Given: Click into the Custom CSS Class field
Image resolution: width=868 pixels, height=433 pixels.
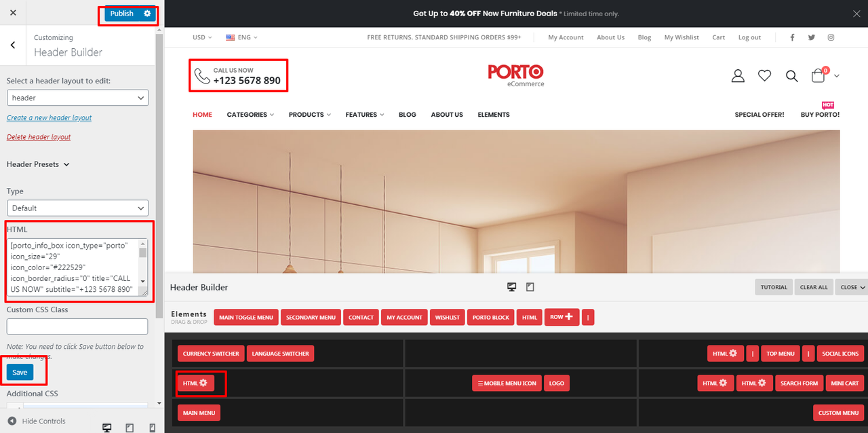Looking at the screenshot, I should tap(77, 326).
